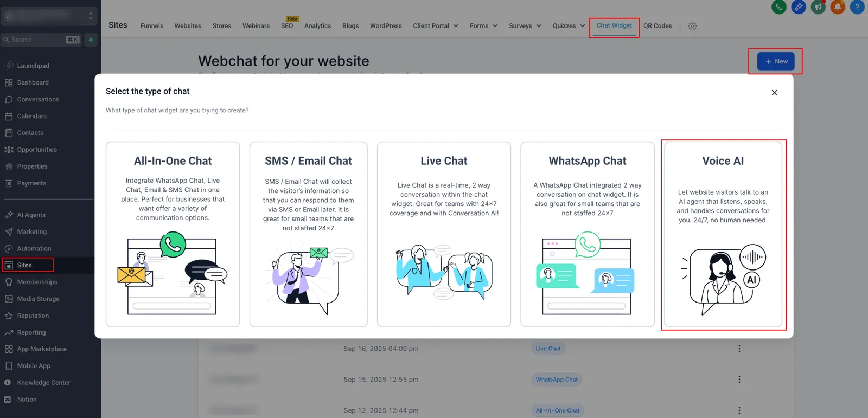The height and width of the screenshot is (418, 868).
Task: Choose the Live Chat card
Action: [444, 234]
